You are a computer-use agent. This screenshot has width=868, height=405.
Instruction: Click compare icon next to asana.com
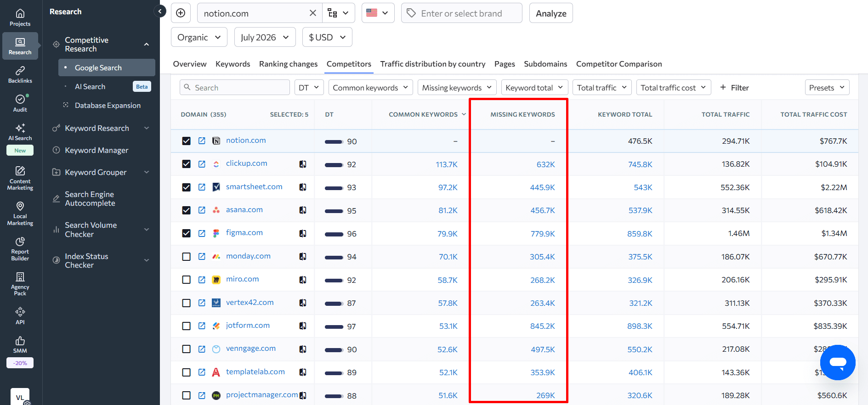[x=303, y=210]
